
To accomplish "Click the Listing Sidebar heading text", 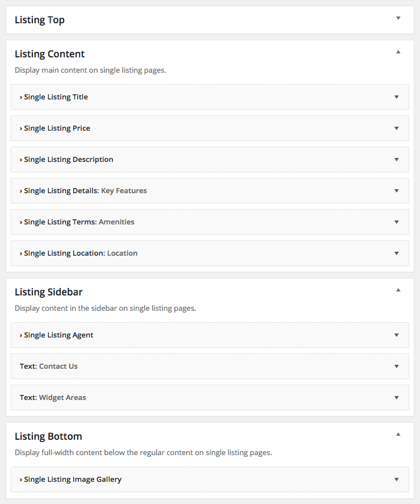I will tap(48, 291).
